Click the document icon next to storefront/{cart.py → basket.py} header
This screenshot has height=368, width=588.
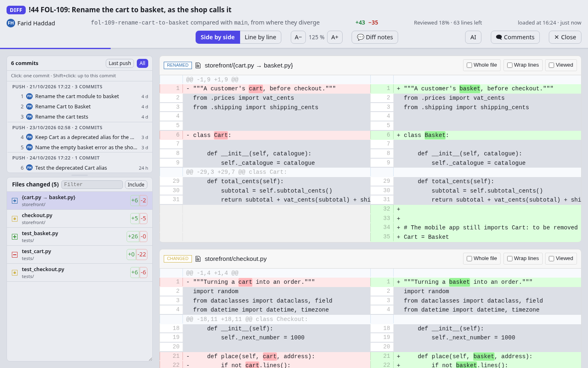pyautogui.click(x=198, y=65)
